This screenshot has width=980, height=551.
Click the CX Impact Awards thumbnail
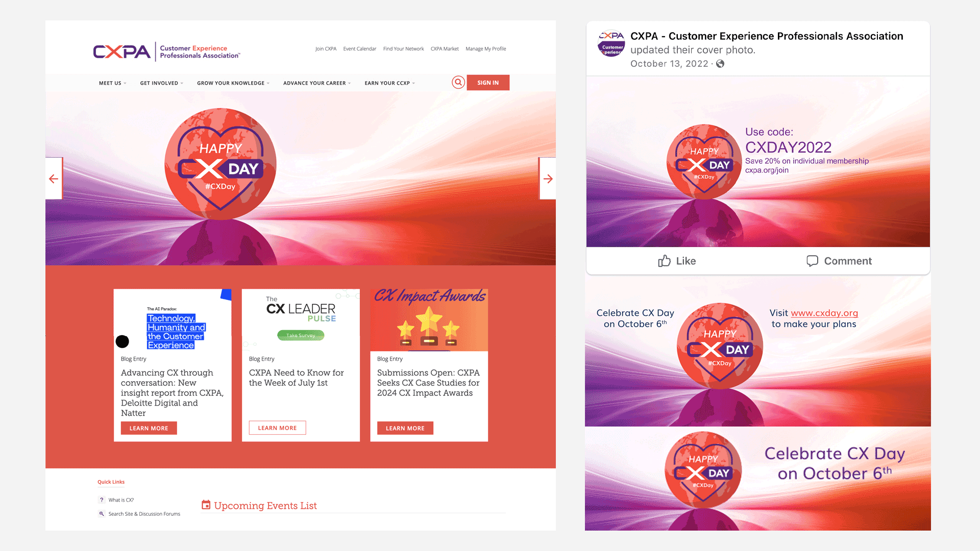(429, 320)
